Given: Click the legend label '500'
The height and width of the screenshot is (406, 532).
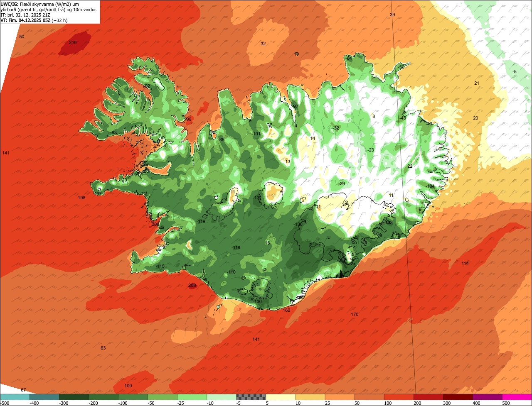Looking at the screenshot, I should pyautogui.click(x=506, y=403).
